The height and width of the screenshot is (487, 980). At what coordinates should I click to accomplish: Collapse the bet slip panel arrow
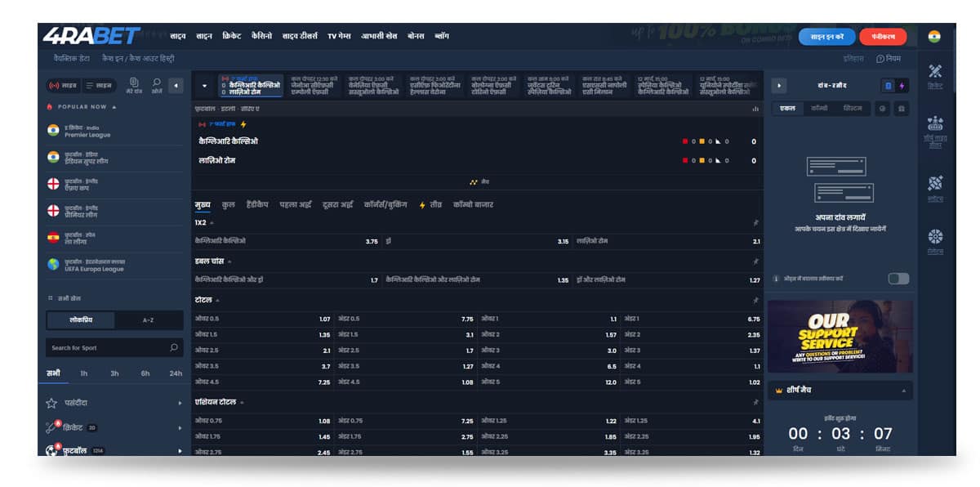pos(778,86)
